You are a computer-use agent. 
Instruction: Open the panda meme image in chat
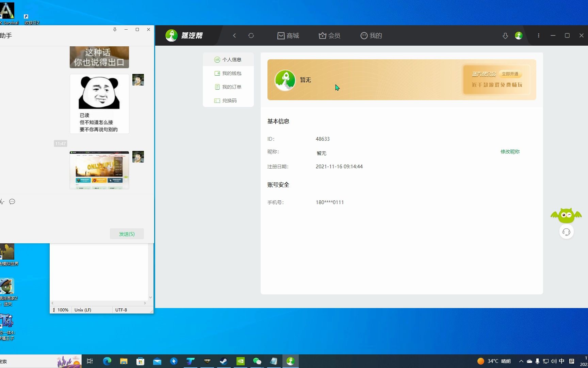click(x=99, y=104)
